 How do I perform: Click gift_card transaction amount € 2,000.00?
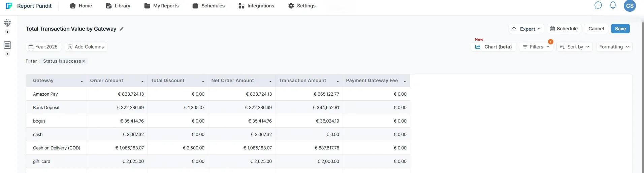[x=328, y=162]
